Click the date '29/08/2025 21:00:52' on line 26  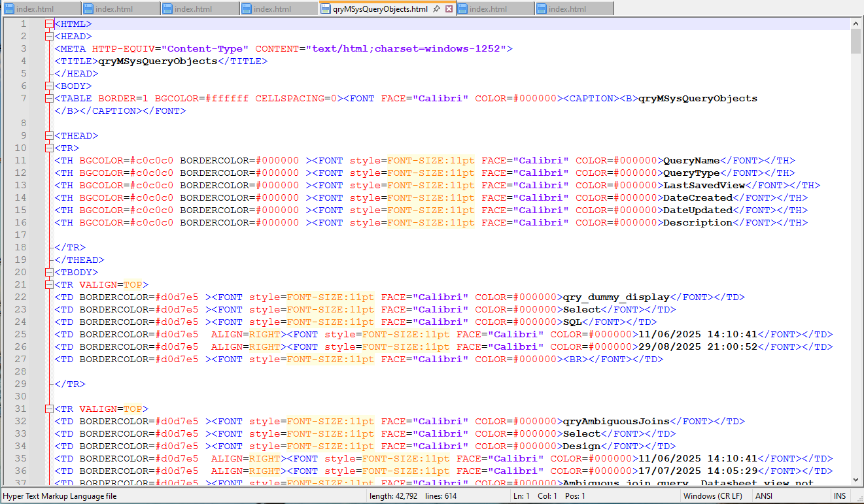tap(698, 346)
